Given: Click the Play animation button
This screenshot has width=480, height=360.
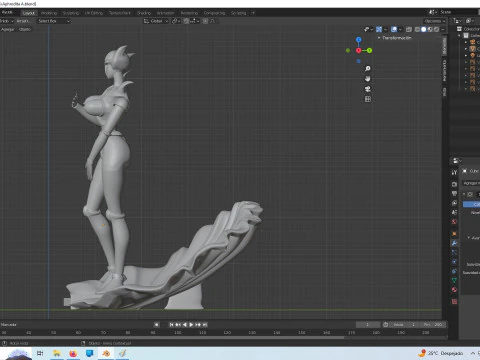Looking at the screenshot, I should (191, 324).
